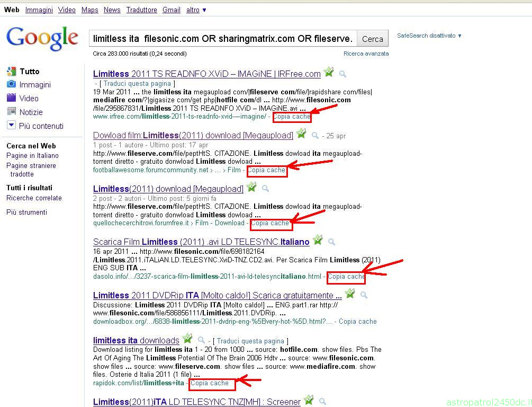Preview Limitless(2011)iTA LD TELESYNC with magnifier
Image resolution: width=532 pixels, height=407 pixels.
pos(323,402)
